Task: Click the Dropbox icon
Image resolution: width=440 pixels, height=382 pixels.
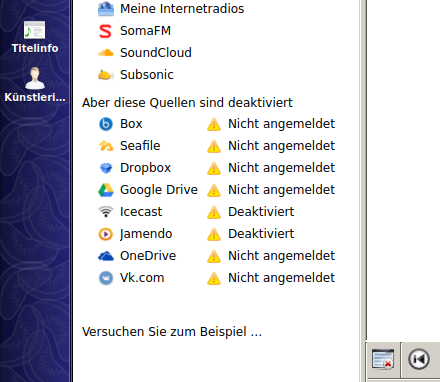Action: [x=106, y=168]
